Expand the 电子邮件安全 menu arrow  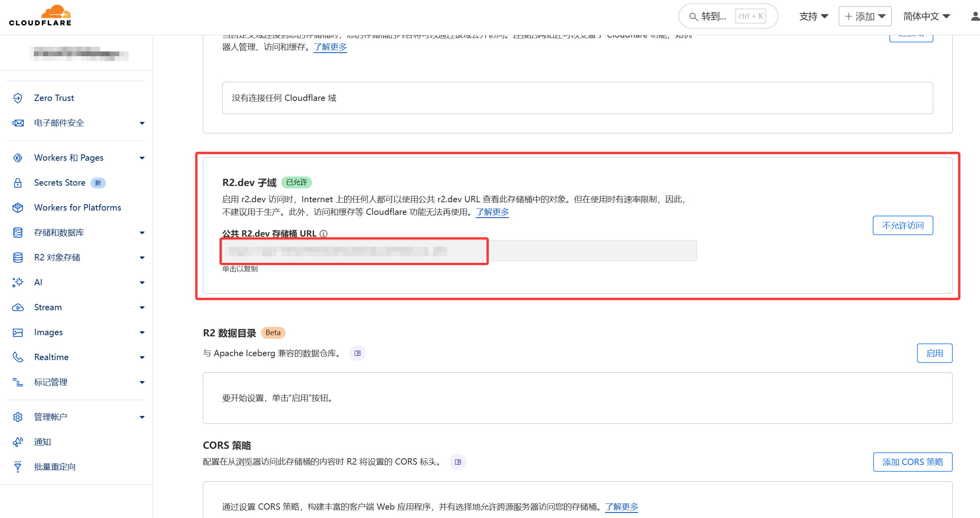coord(142,123)
